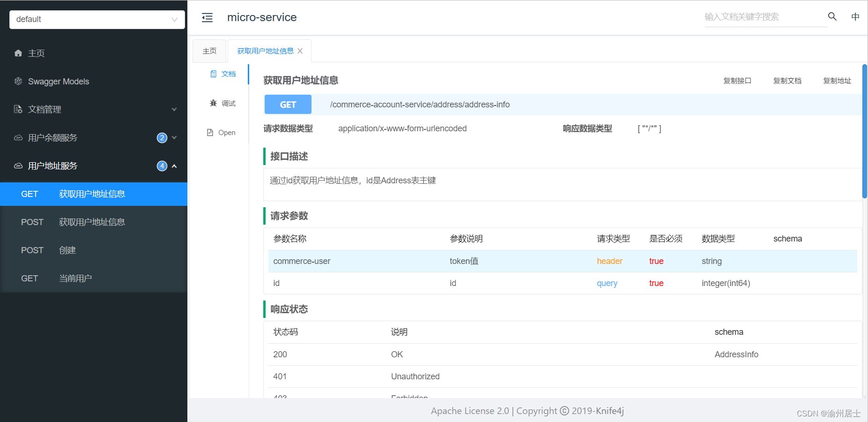Click the Open file icon below 调试
Screen dimensions: 868x422
(x=209, y=132)
